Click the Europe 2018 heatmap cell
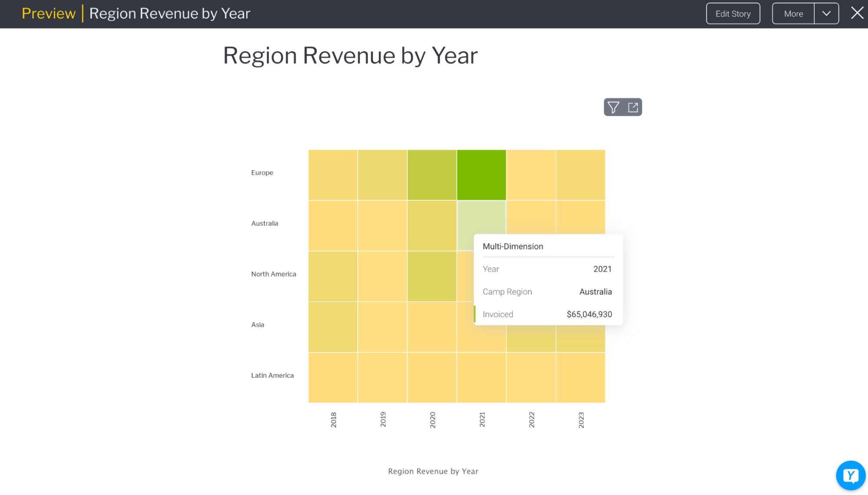868x495 pixels. click(333, 175)
